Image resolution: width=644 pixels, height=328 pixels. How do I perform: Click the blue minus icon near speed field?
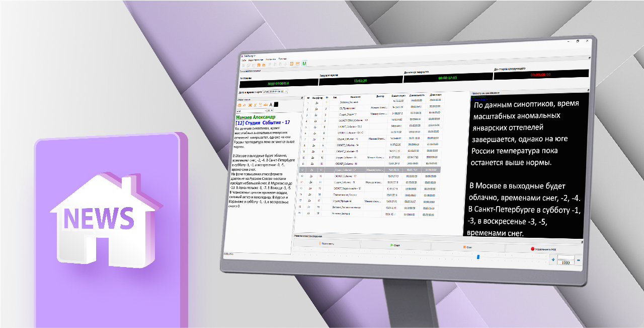point(579,260)
